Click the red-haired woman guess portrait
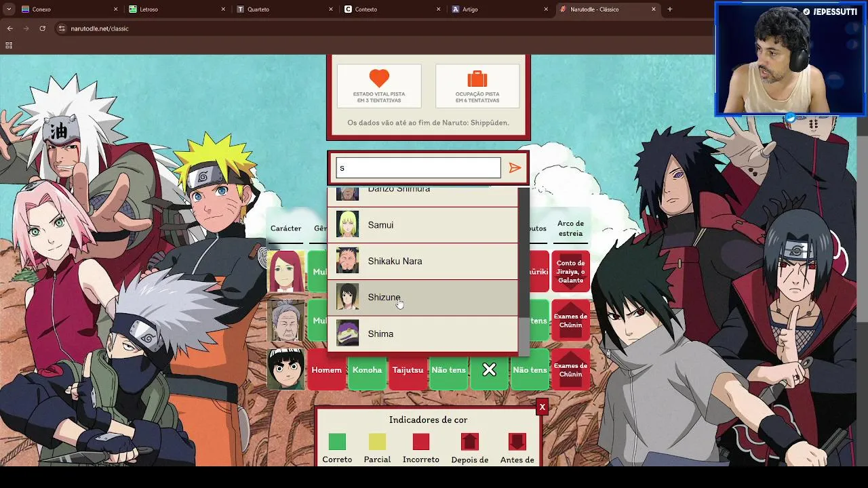868x488 pixels. [x=285, y=272]
